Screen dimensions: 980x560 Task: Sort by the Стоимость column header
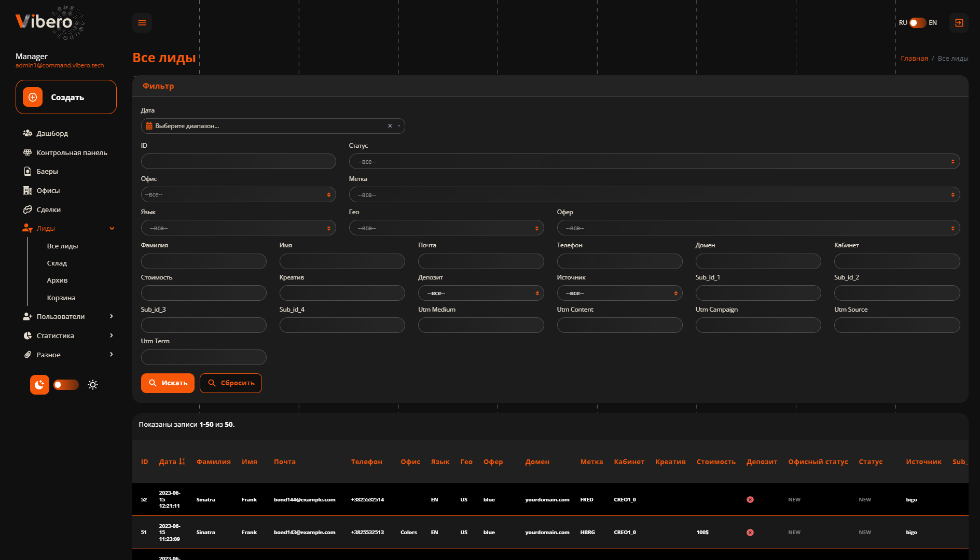[716, 462]
